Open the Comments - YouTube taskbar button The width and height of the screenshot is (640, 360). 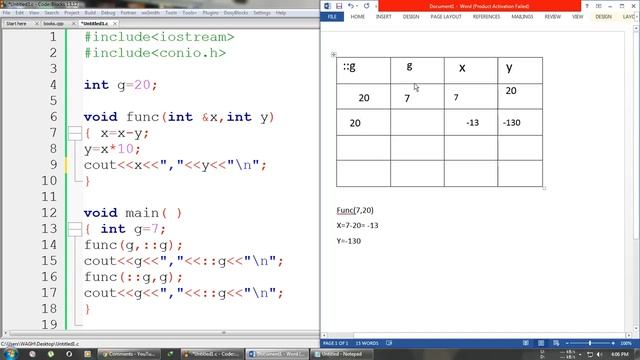(129, 354)
